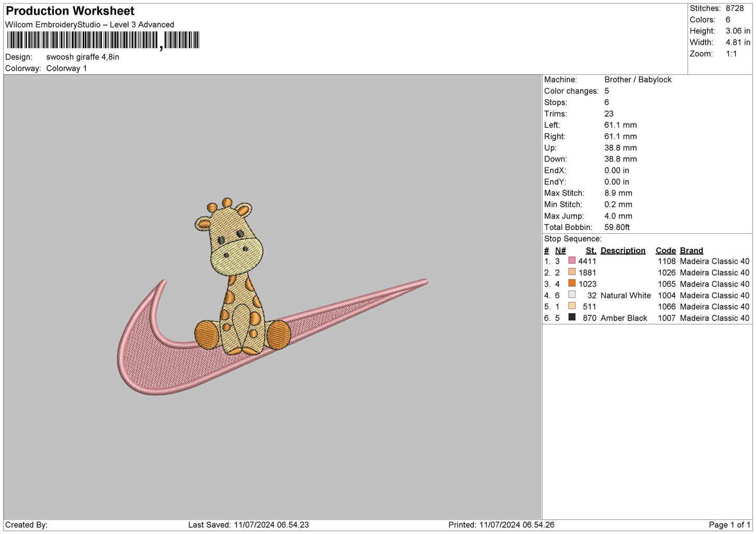This screenshot has height=534, width=756.
Task: Click the Min Stitch value '0.2 mm'
Action: [618, 204]
